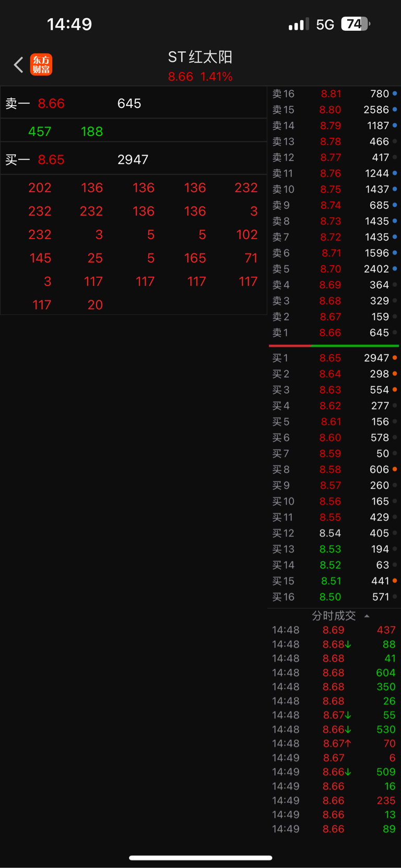Tap the ST红太阳 stock title
Screen dimensions: 401x868
point(200,57)
